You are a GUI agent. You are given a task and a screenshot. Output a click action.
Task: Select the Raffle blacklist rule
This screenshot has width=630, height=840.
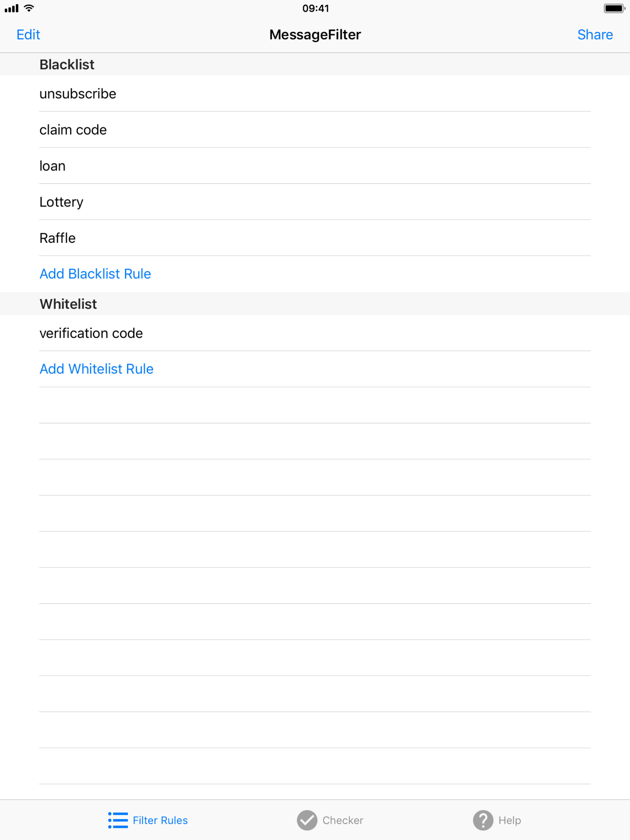click(x=58, y=238)
